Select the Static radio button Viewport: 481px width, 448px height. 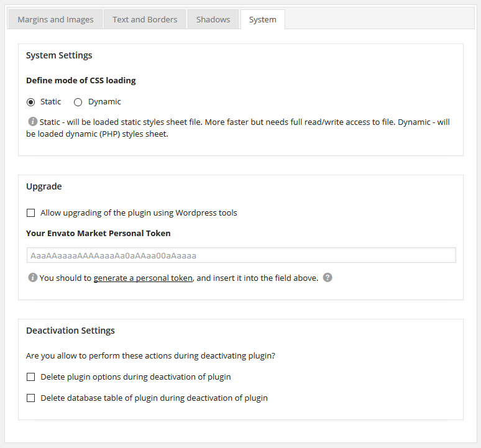[x=30, y=102]
